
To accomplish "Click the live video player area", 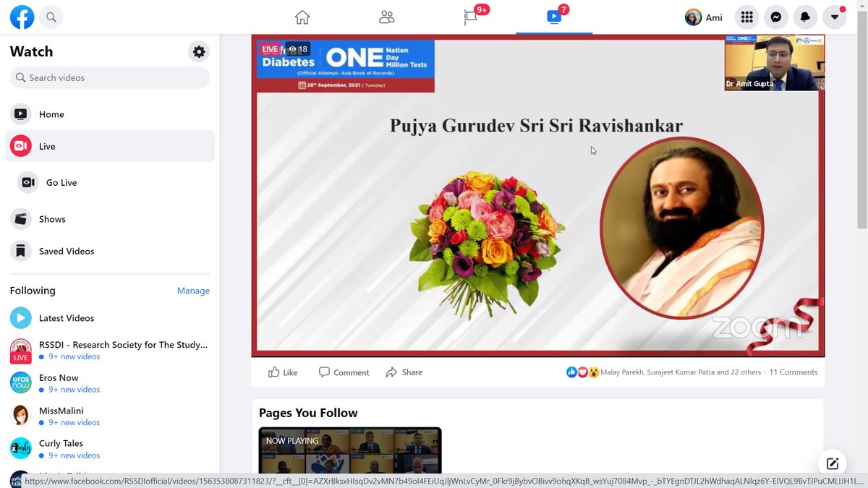I will pyautogui.click(x=537, y=195).
